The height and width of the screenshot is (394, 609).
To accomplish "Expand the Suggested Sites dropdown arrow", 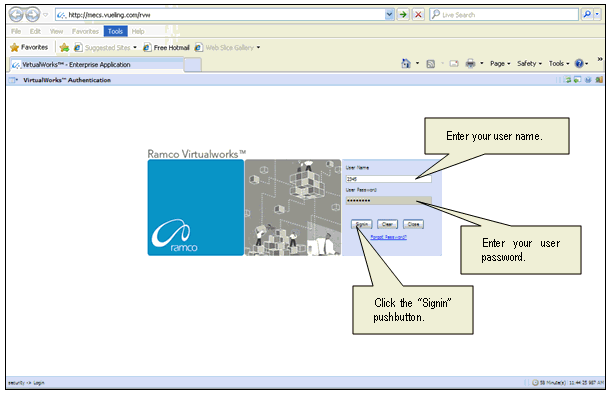I will pos(135,47).
